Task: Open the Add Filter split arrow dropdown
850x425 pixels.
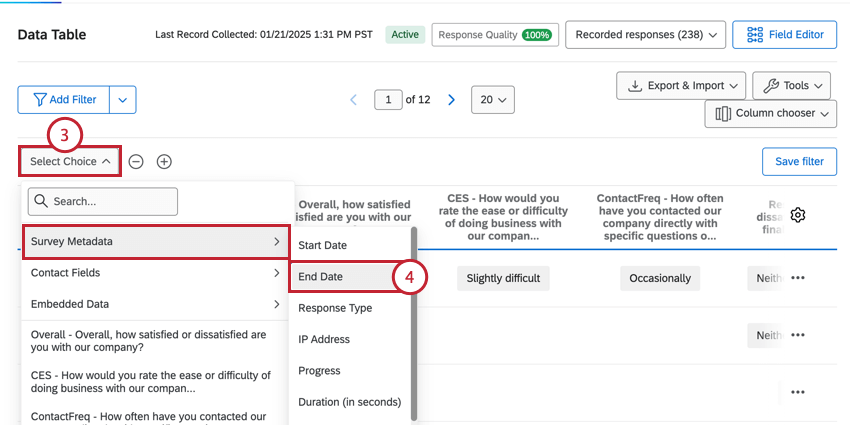Action: pos(123,100)
